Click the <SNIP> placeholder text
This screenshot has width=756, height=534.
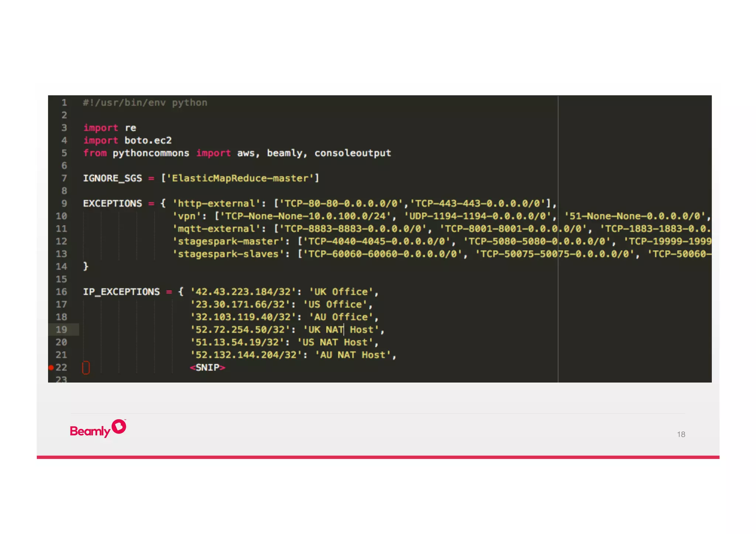(x=207, y=368)
